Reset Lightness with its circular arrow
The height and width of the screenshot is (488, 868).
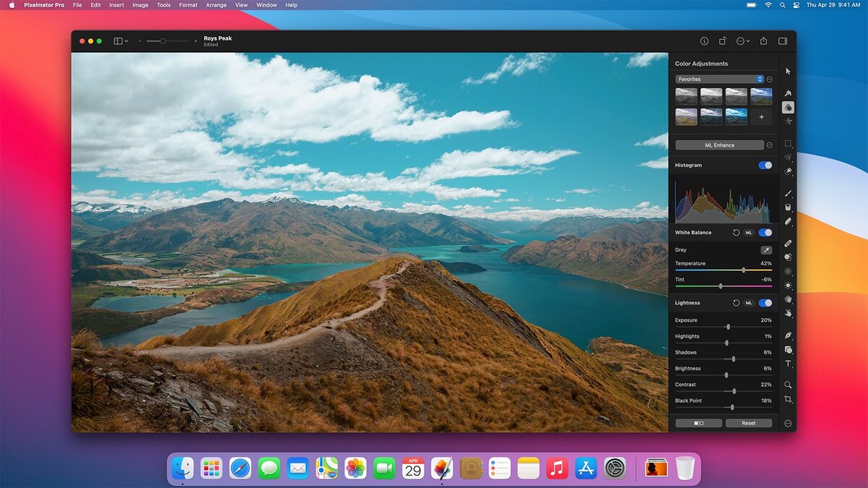[x=736, y=303]
